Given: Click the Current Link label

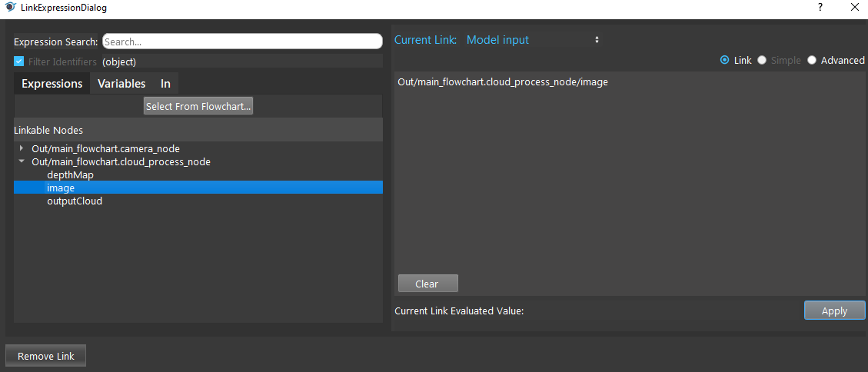Looking at the screenshot, I should click(x=425, y=40).
